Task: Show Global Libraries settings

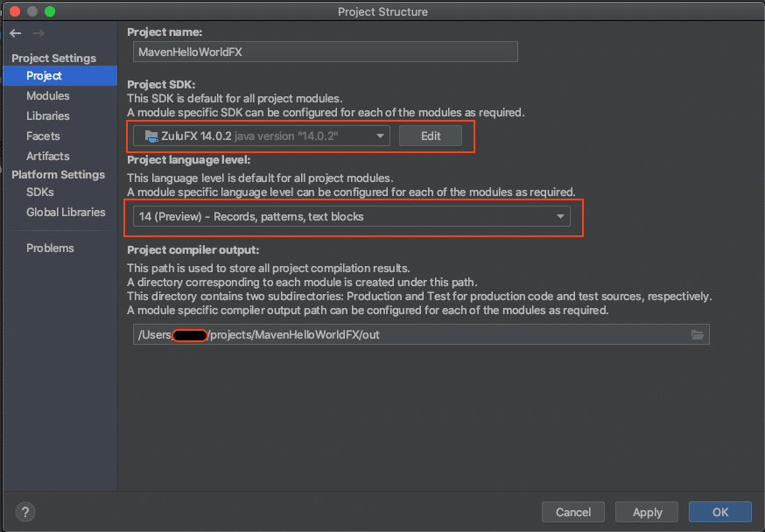Action: click(x=66, y=212)
